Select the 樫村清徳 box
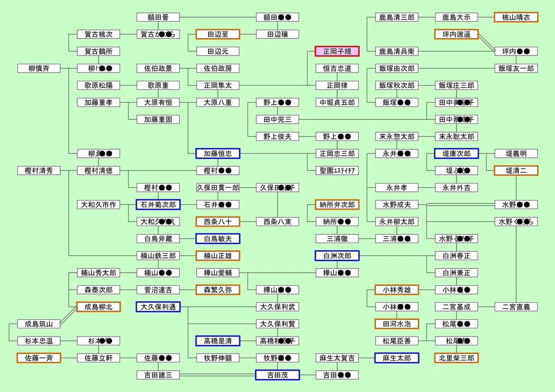This screenshot has height=392, width=555. pos(99,171)
